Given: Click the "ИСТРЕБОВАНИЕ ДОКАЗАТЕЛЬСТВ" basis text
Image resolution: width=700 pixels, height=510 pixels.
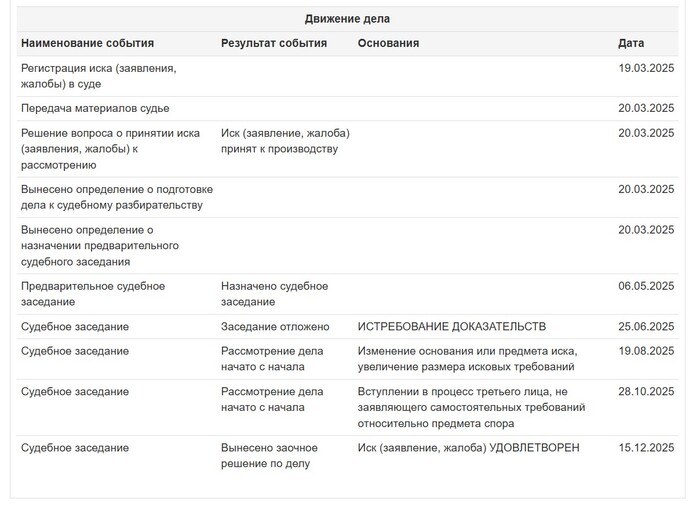Looking at the screenshot, I should click(x=452, y=327).
